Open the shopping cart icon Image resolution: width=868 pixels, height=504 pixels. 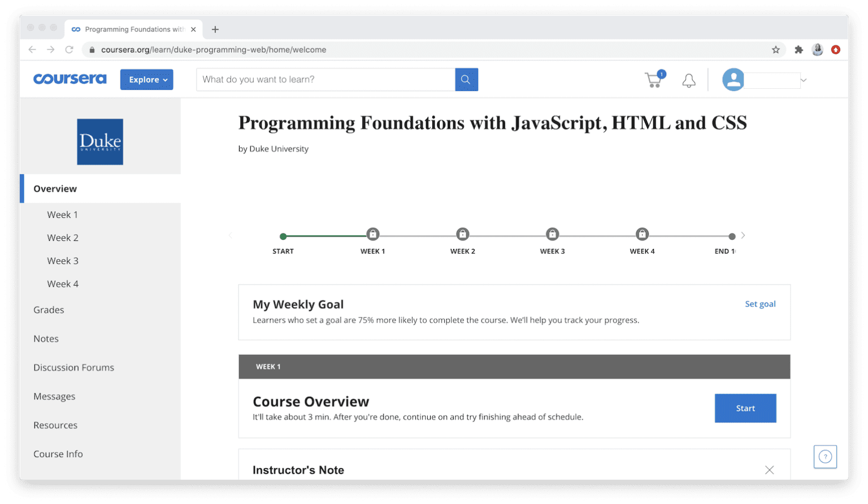[x=653, y=80]
